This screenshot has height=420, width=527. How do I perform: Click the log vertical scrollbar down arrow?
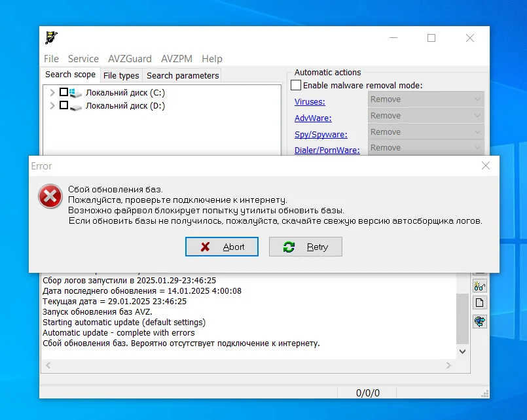click(462, 351)
